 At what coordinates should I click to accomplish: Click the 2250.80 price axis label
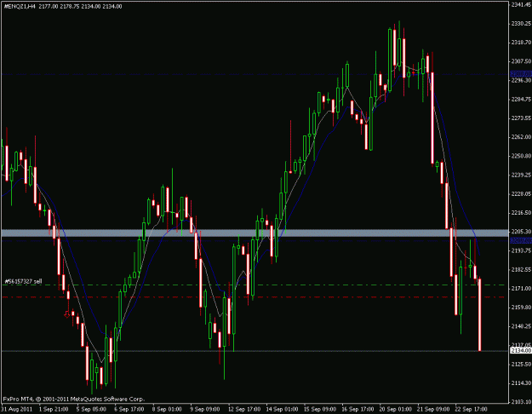521,156
